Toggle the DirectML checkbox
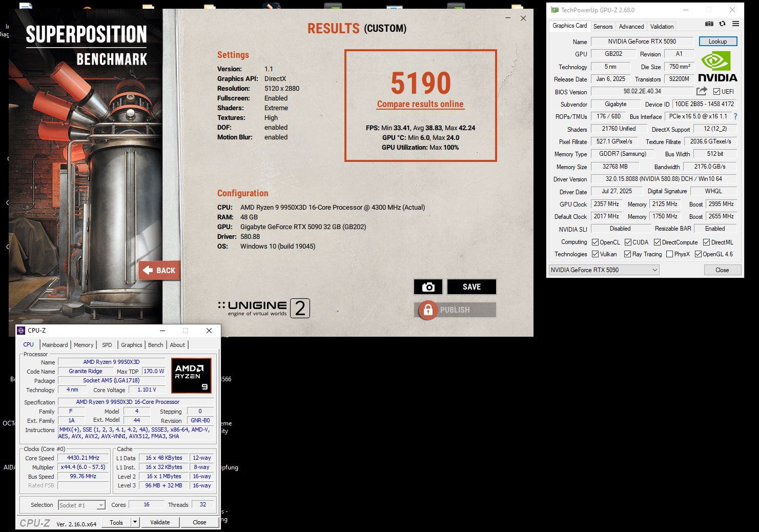This screenshot has height=532, width=759. (x=706, y=242)
